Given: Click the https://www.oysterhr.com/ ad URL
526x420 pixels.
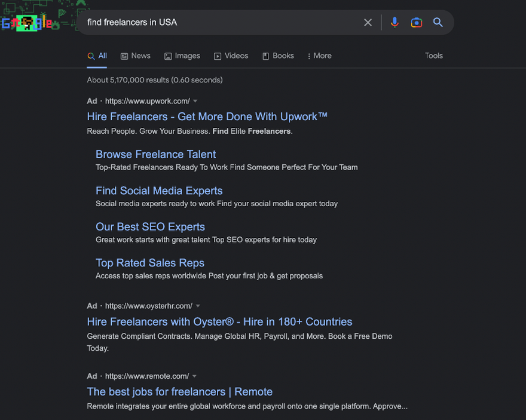Looking at the screenshot, I should [x=149, y=306].
